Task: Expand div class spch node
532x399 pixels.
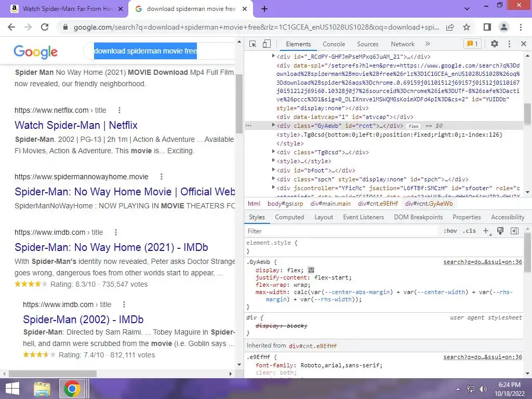Action: (273, 179)
